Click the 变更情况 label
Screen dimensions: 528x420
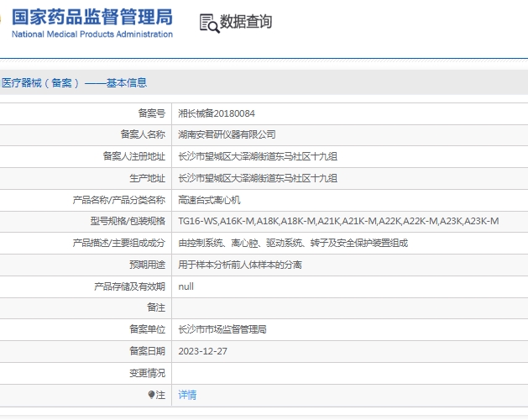click(x=148, y=373)
